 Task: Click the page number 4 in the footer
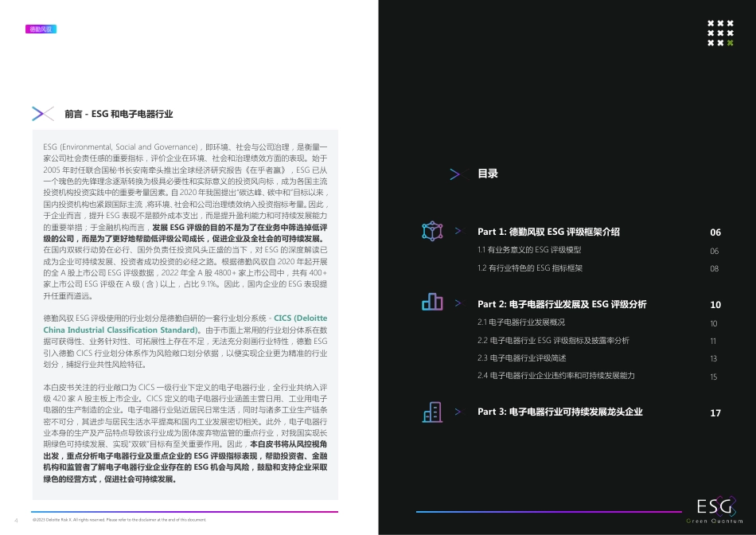(x=17, y=520)
